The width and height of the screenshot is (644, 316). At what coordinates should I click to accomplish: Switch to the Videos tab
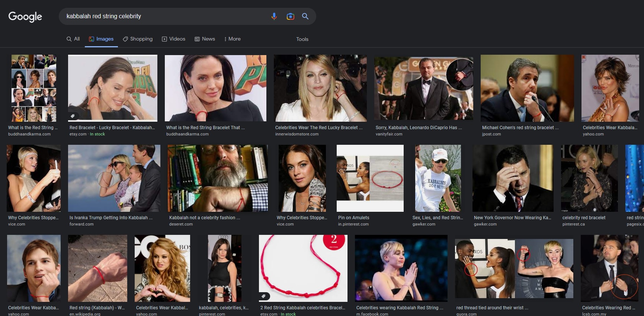[x=173, y=39]
